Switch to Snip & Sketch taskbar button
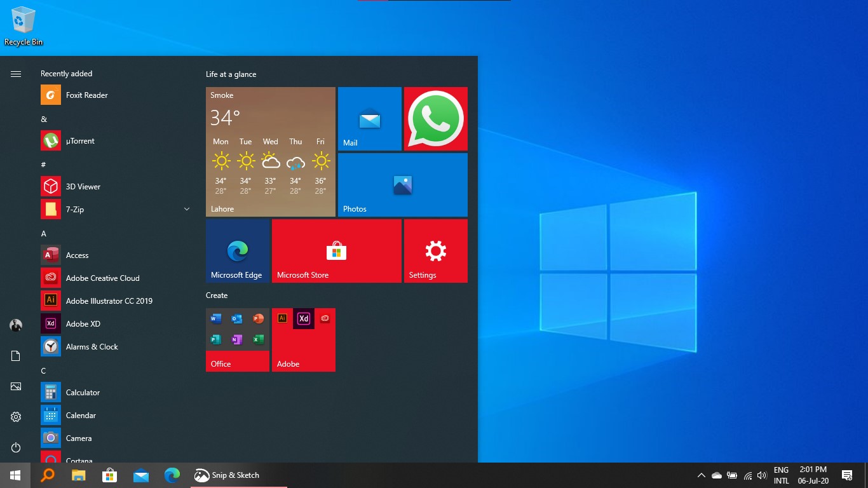 tap(238, 475)
